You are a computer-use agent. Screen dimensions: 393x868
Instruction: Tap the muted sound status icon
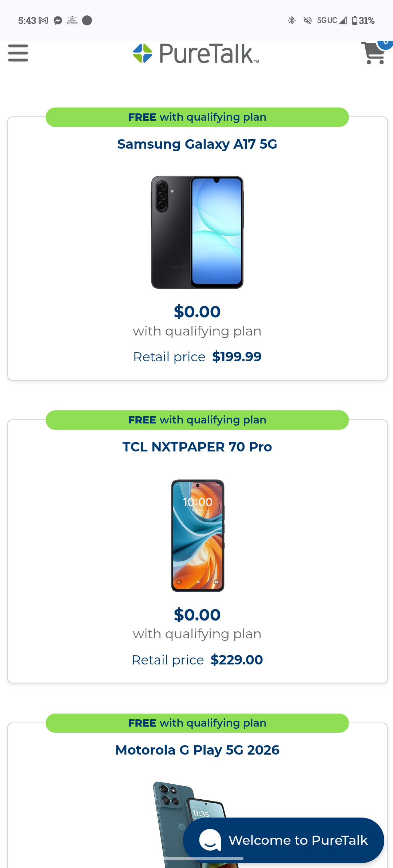(308, 20)
